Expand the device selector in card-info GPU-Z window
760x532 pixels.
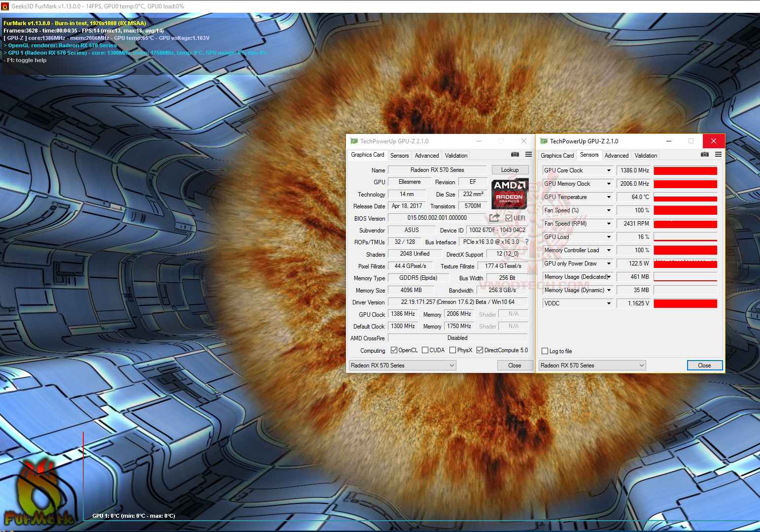[403, 366]
